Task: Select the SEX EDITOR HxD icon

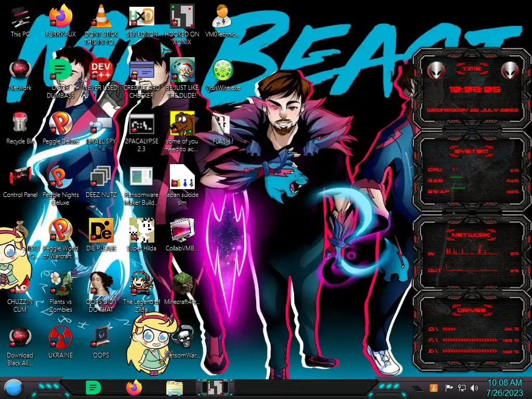Action: [142, 22]
